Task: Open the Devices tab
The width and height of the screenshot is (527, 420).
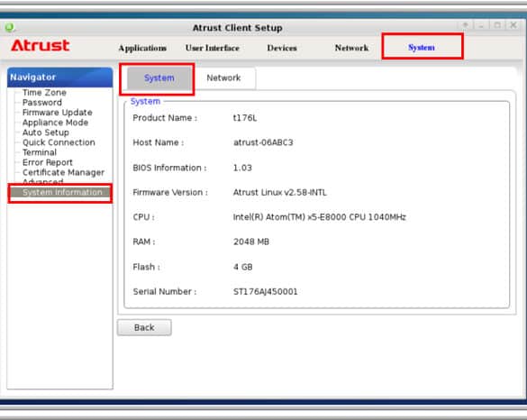Action: click(282, 48)
